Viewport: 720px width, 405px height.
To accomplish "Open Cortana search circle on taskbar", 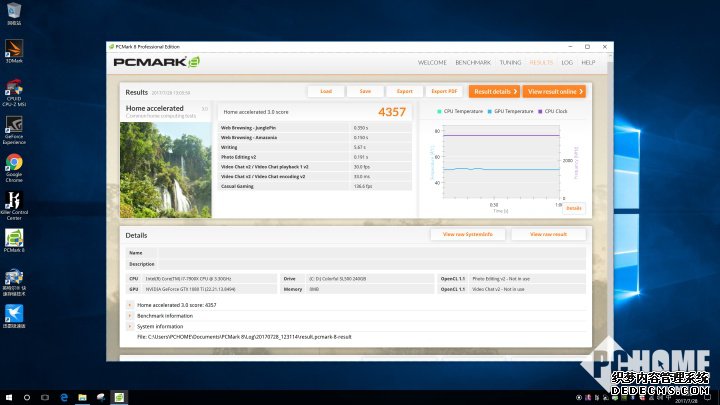I will click(27, 397).
